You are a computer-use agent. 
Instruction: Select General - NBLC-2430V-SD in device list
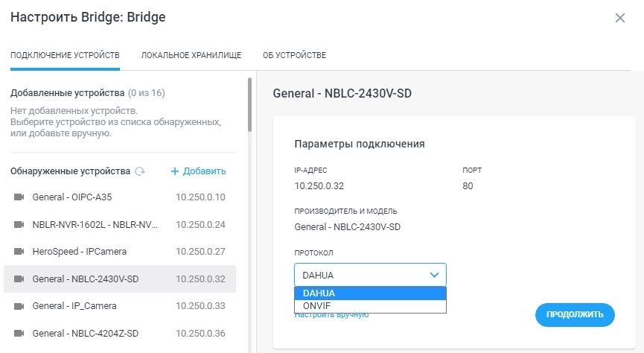click(x=120, y=279)
